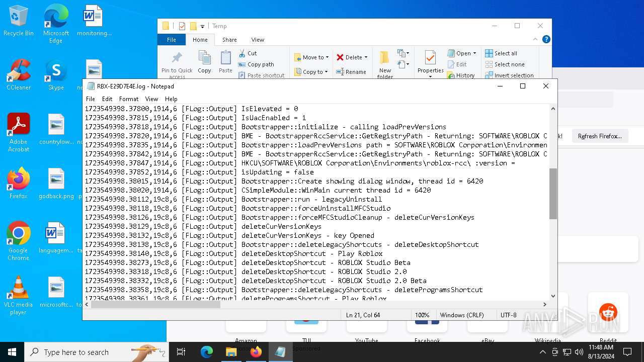The width and height of the screenshot is (644, 362).
Task: Click Copy path in Explorer ribbon
Action: pos(256,64)
